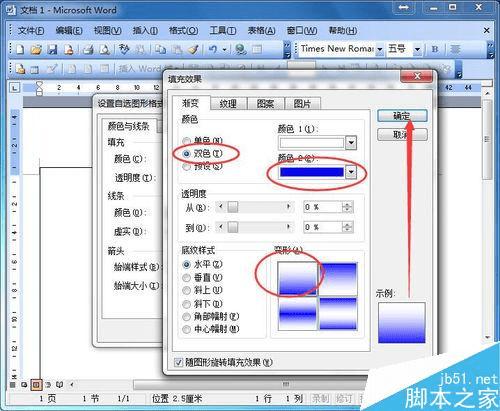Viewport: 500px width, 411px height.
Task: Expand the formatting toolbar options chevron
Action: click(490, 50)
